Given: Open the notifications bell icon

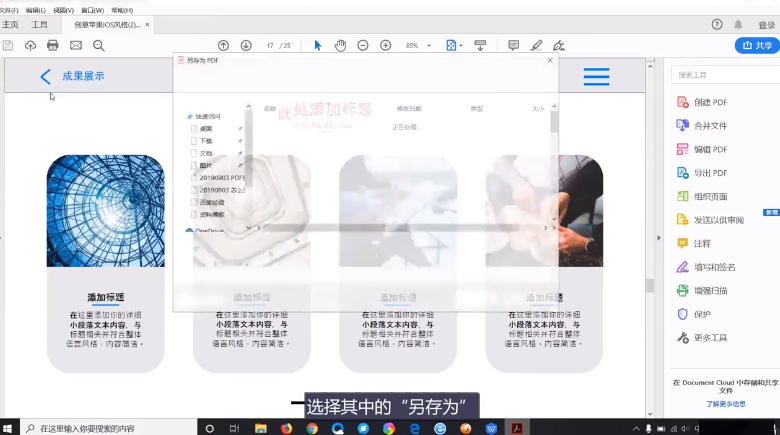Looking at the screenshot, I should pyautogui.click(x=738, y=24).
